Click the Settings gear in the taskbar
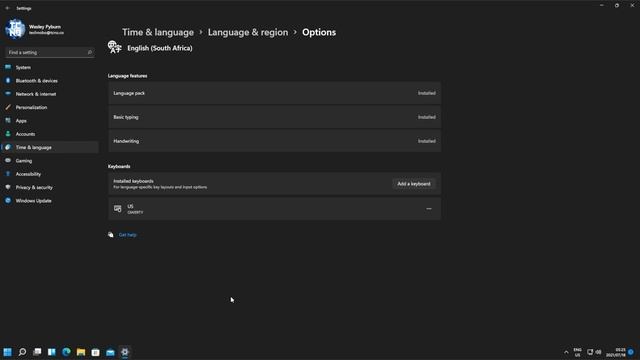640x360 pixels. 125,352
